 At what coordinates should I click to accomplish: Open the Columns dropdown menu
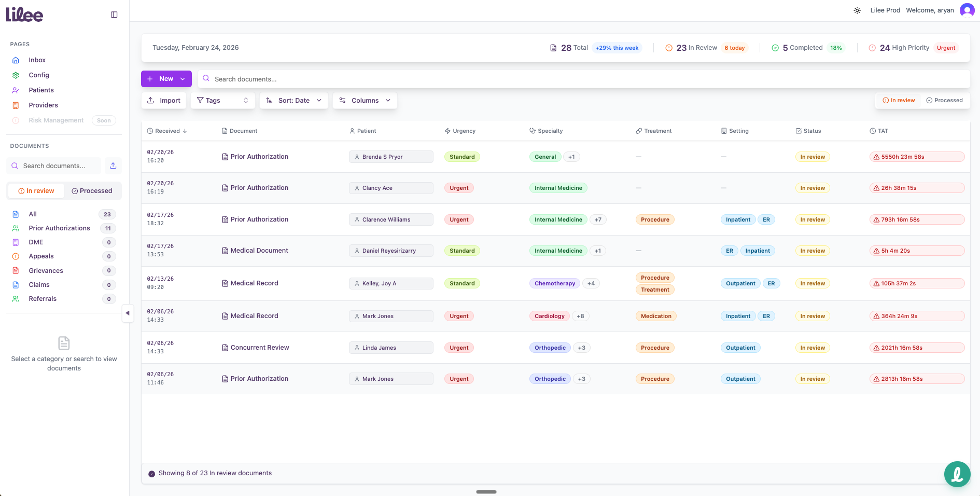tap(365, 101)
